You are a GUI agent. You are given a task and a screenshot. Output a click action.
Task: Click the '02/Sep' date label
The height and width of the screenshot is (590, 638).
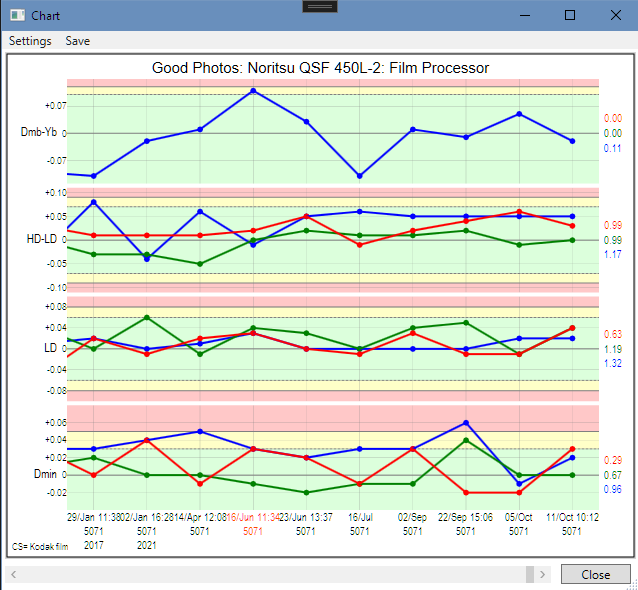pos(412,517)
